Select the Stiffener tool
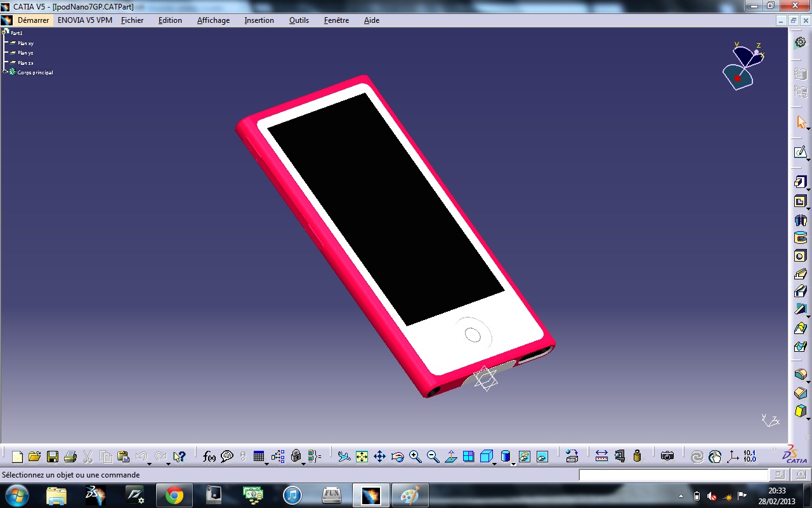The height and width of the screenshot is (508, 812). [x=800, y=310]
